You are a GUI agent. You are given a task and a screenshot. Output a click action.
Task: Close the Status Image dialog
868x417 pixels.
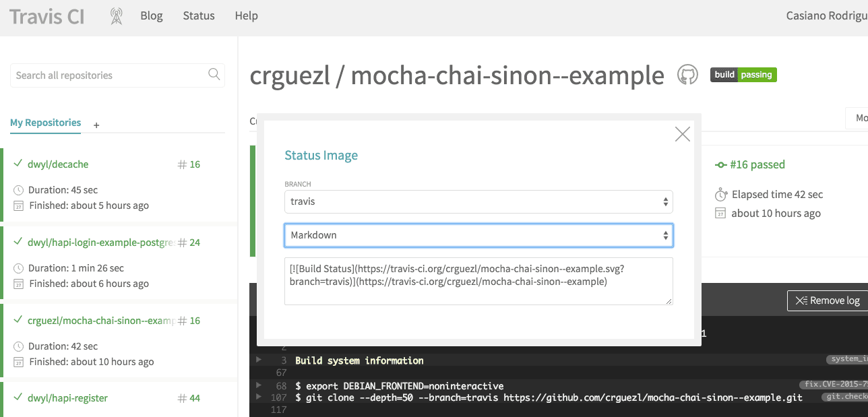(x=683, y=134)
